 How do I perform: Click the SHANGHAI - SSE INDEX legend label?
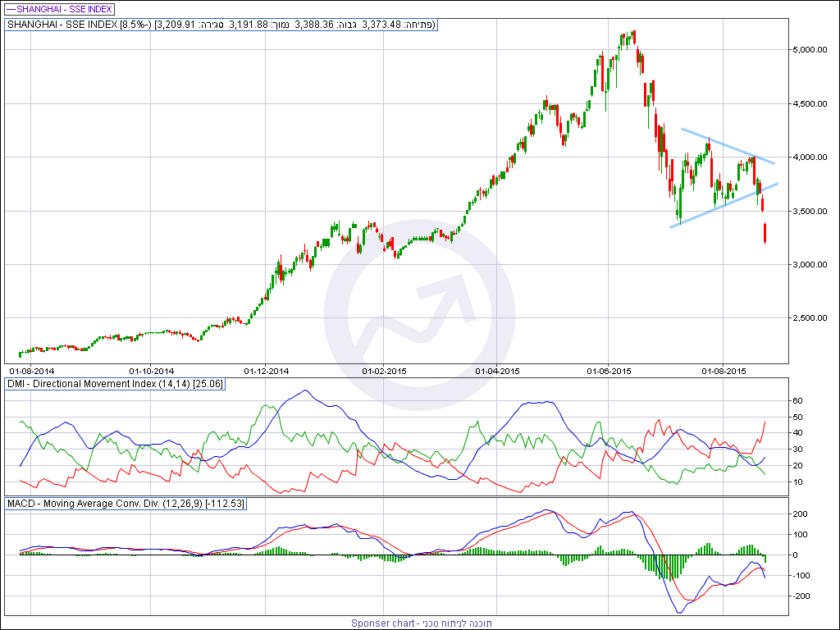tap(59, 9)
